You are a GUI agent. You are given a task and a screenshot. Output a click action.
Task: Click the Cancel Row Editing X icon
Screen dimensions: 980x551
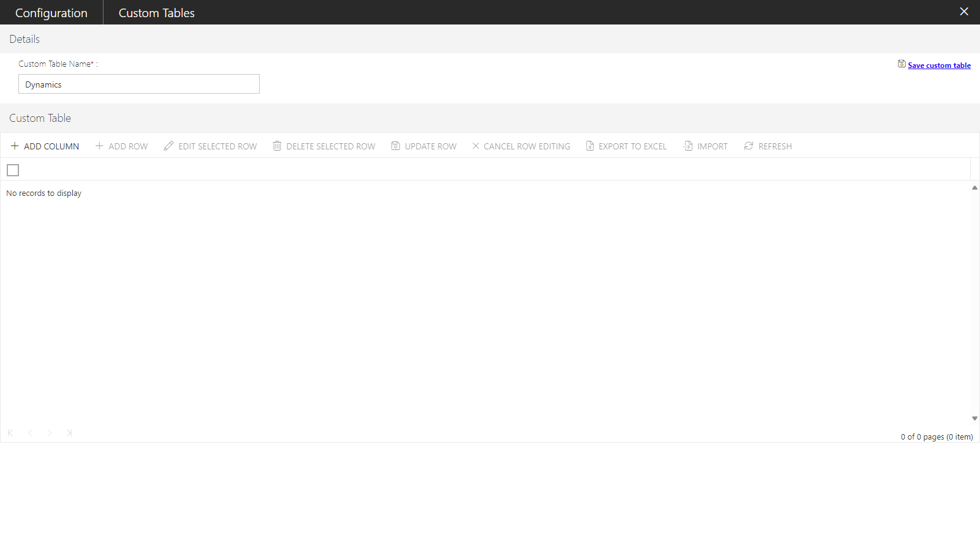[475, 146]
